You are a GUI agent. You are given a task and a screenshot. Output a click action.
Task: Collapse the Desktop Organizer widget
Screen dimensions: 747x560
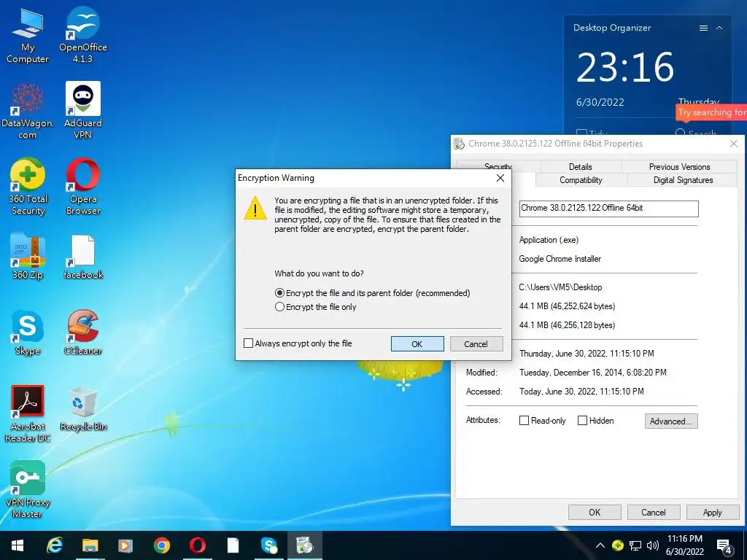[719, 28]
